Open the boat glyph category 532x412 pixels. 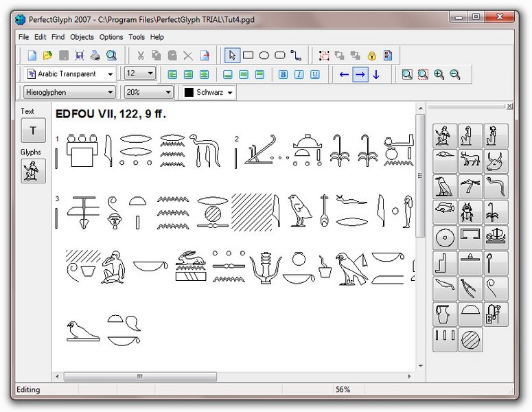pos(496,237)
